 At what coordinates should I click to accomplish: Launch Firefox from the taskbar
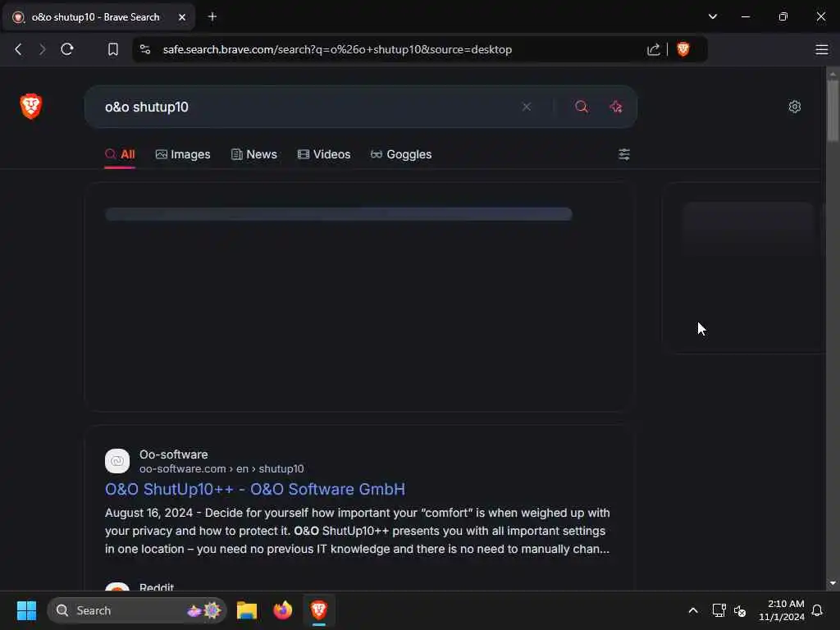click(x=282, y=610)
